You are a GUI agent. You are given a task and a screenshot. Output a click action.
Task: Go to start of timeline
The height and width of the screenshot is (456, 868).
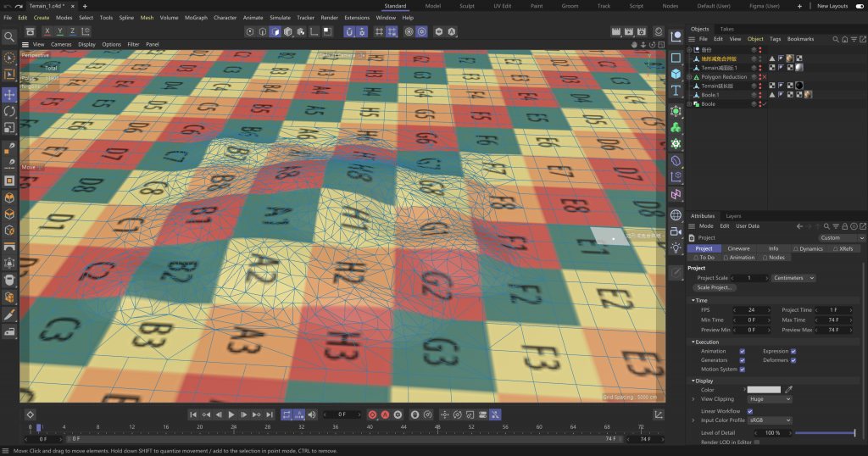click(193, 414)
